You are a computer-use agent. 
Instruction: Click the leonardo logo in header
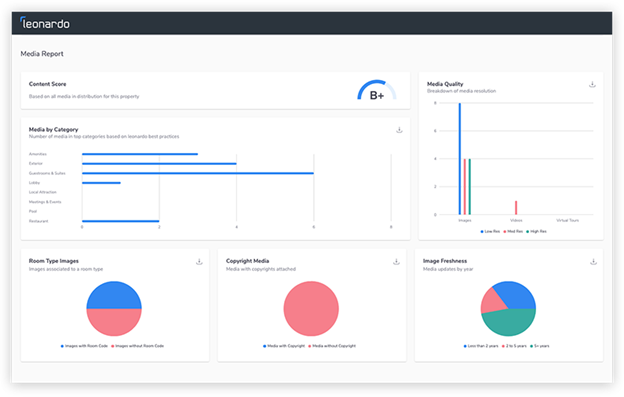45,23
